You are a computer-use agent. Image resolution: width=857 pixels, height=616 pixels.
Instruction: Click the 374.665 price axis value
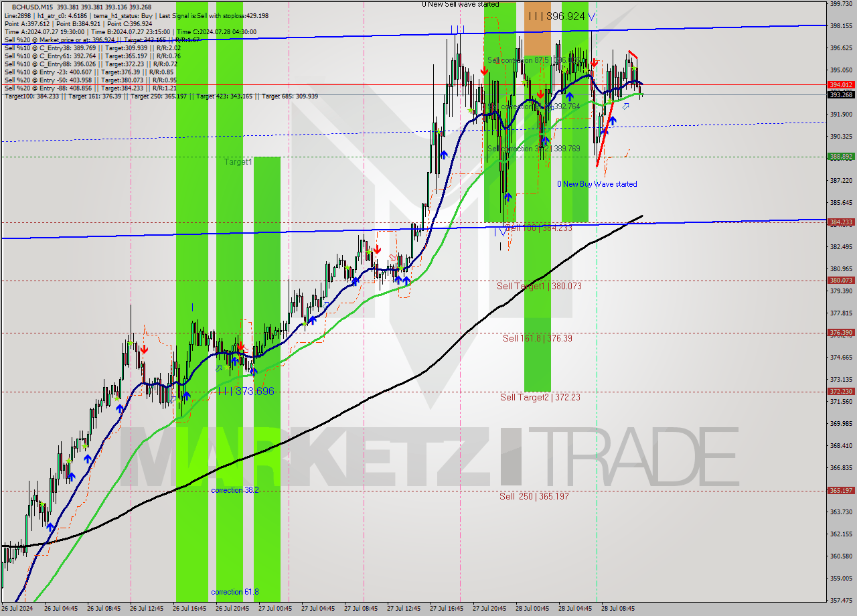click(841, 358)
